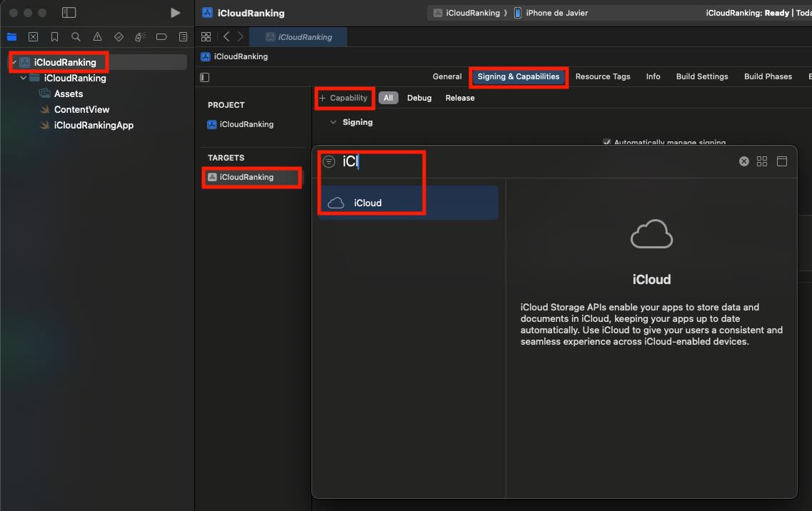Click the iCloud Storage APIs description text
Image resolution: width=812 pixels, height=511 pixels.
click(x=651, y=324)
